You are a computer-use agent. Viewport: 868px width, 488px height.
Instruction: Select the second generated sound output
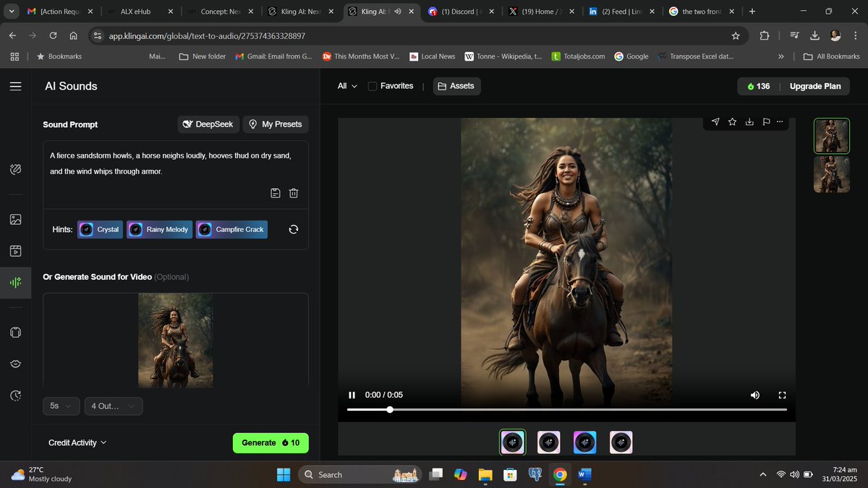[x=549, y=442]
